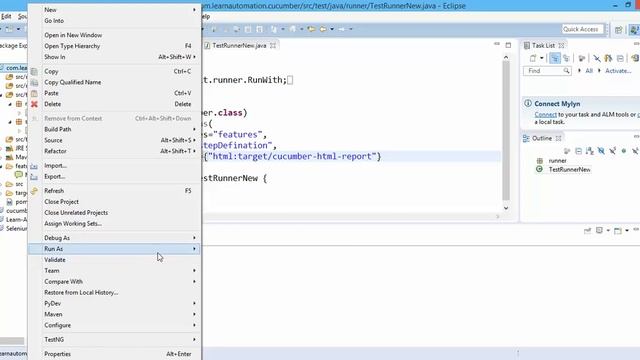
Task: Click the Copy icon in the context menu
Action: pyautogui.click(x=34, y=71)
